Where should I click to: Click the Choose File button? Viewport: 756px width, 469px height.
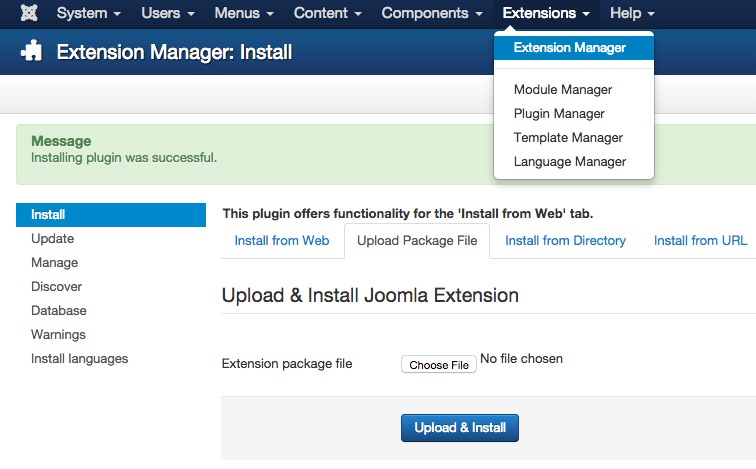tap(439, 365)
